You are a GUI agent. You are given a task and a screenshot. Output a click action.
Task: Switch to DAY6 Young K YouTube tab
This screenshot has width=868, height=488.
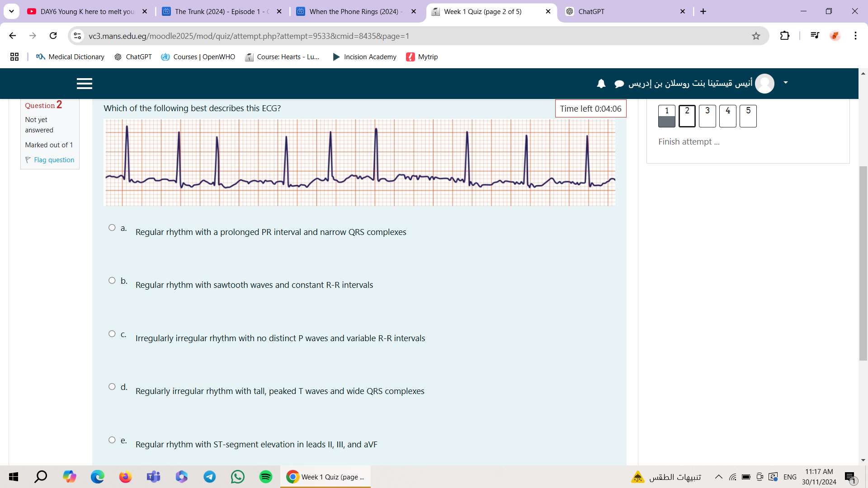pos(87,12)
